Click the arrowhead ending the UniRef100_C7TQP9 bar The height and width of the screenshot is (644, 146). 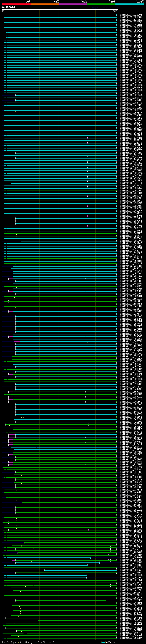point(105,600)
